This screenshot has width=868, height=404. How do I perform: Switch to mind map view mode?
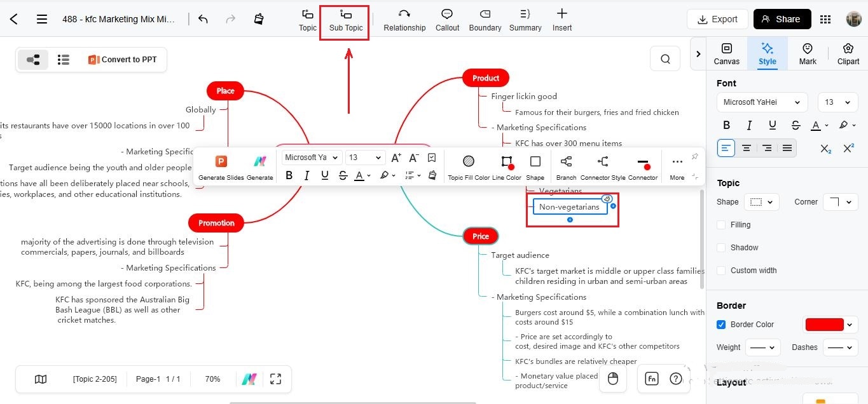pyautogui.click(x=33, y=60)
